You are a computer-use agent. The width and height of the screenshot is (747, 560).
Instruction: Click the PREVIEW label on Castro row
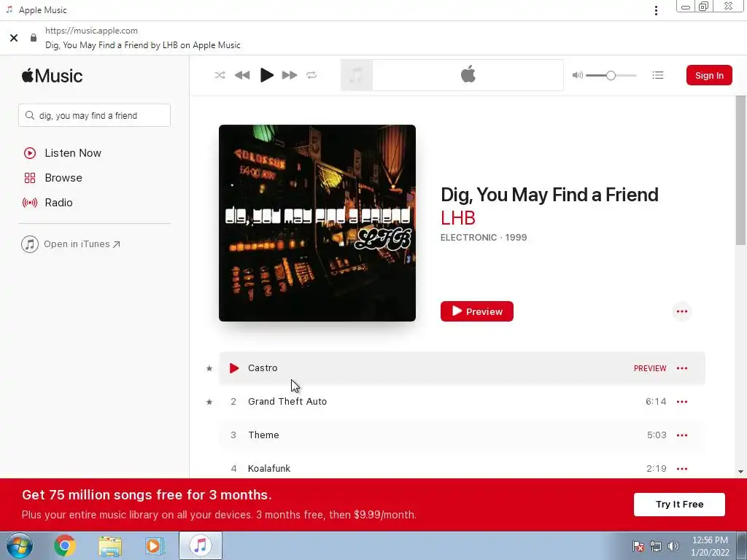click(650, 368)
